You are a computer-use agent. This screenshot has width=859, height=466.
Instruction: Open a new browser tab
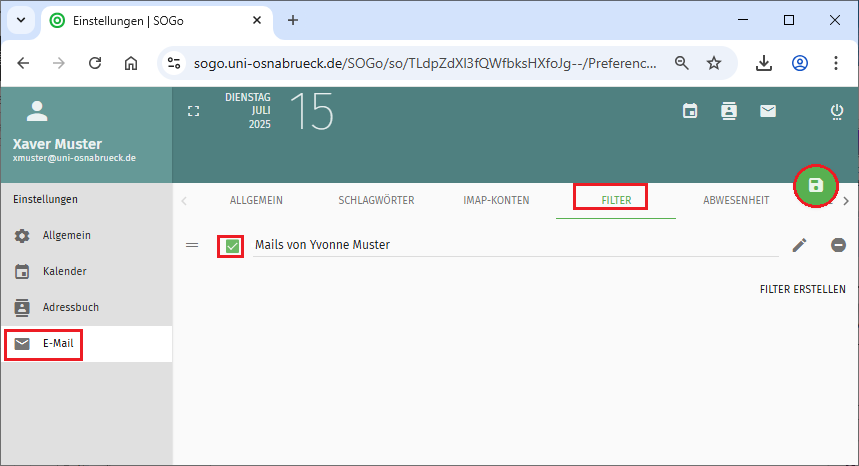[293, 20]
